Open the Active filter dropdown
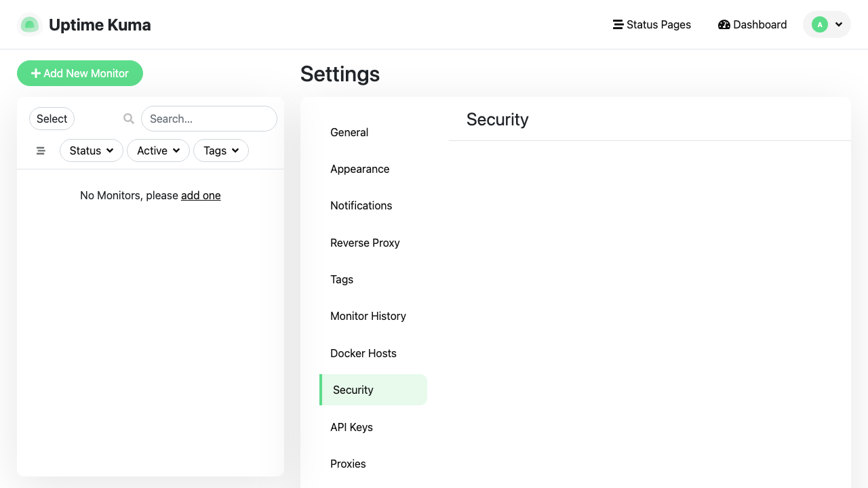 [x=159, y=150]
